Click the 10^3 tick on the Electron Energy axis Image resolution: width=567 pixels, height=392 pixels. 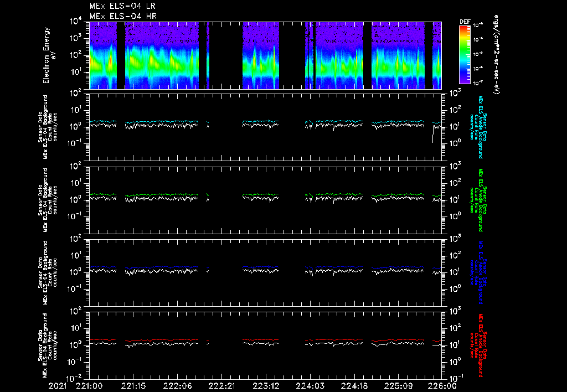(x=76, y=38)
